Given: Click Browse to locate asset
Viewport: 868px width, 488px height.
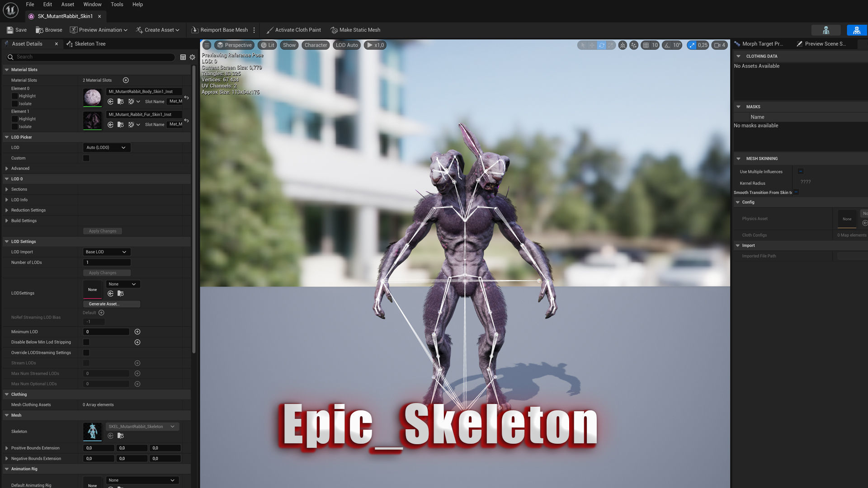Looking at the screenshot, I should 49,30.
